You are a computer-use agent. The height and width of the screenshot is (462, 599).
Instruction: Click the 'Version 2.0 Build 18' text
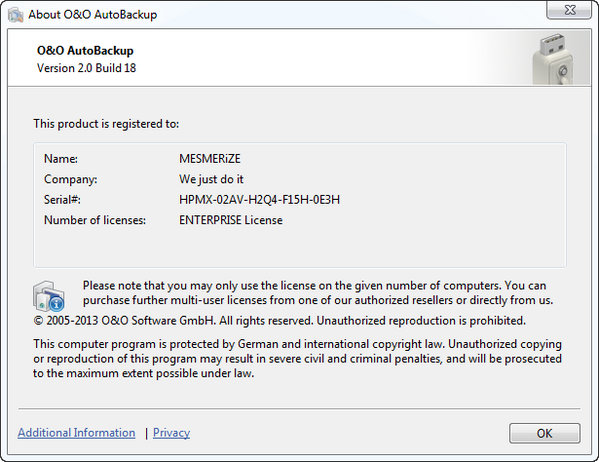[86, 68]
